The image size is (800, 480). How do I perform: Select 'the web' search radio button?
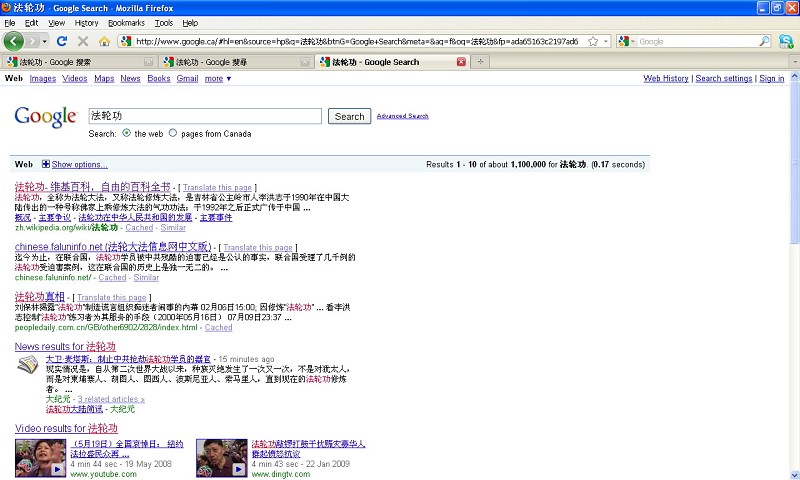[126, 133]
